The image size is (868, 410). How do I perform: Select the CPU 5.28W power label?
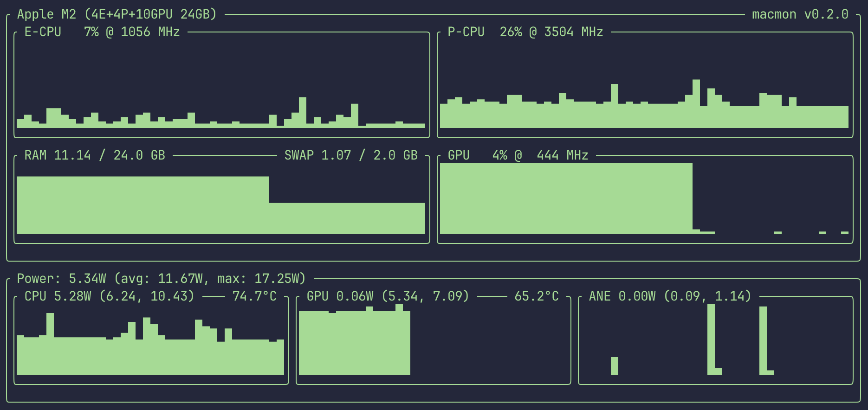[110, 296]
